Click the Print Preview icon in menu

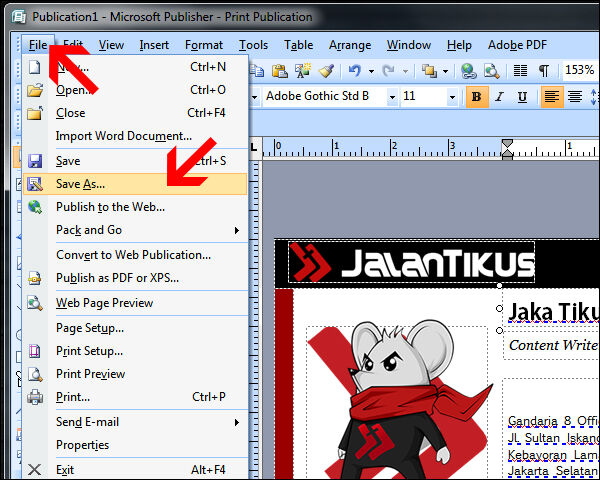point(35,374)
